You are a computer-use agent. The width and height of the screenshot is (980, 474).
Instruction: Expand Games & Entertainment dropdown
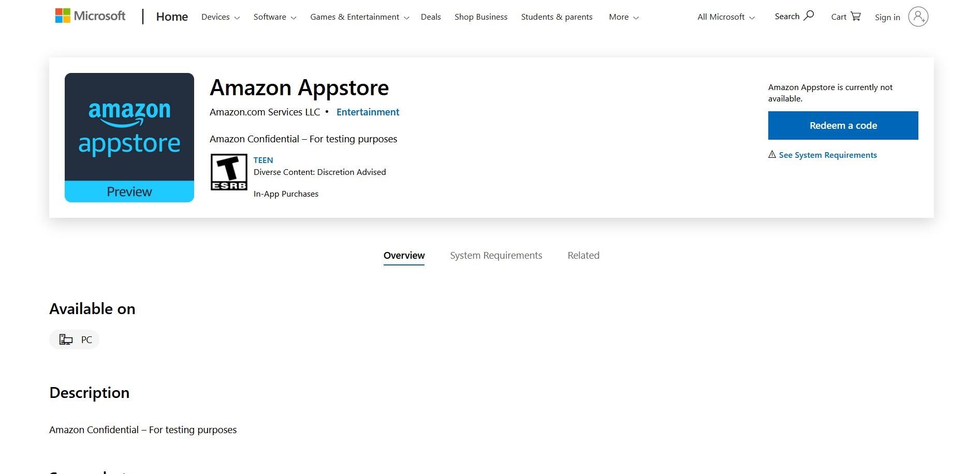point(360,17)
